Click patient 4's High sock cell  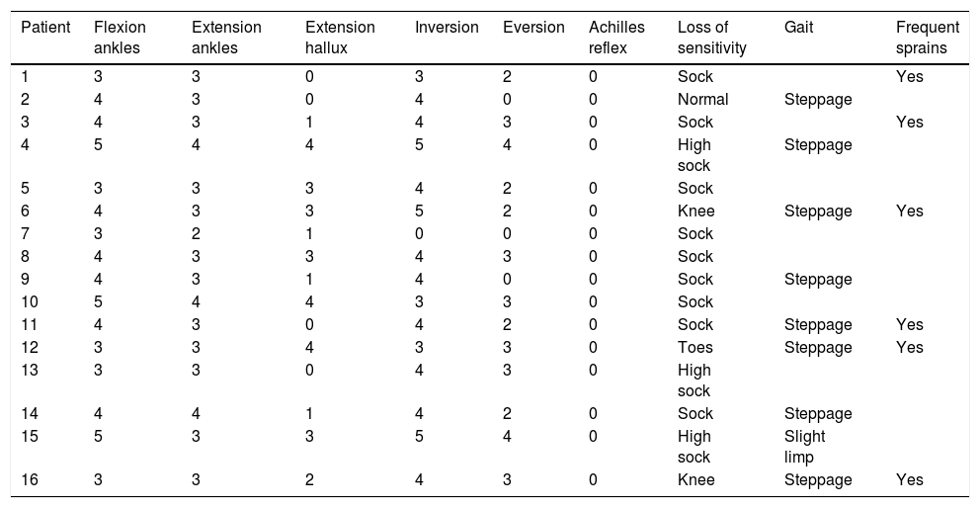coord(694,155)
